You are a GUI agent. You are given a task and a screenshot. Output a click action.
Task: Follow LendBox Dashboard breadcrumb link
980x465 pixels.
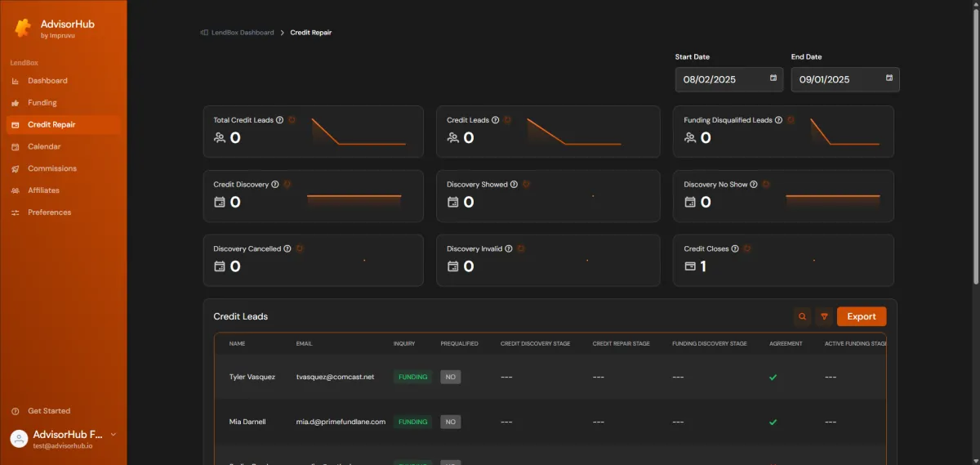(x=243, y=33)
